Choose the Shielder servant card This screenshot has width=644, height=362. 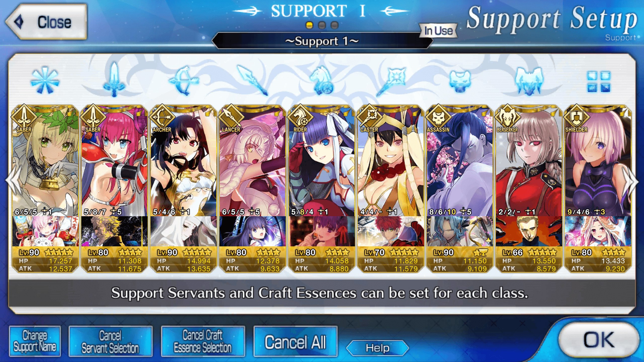(598, 189)
